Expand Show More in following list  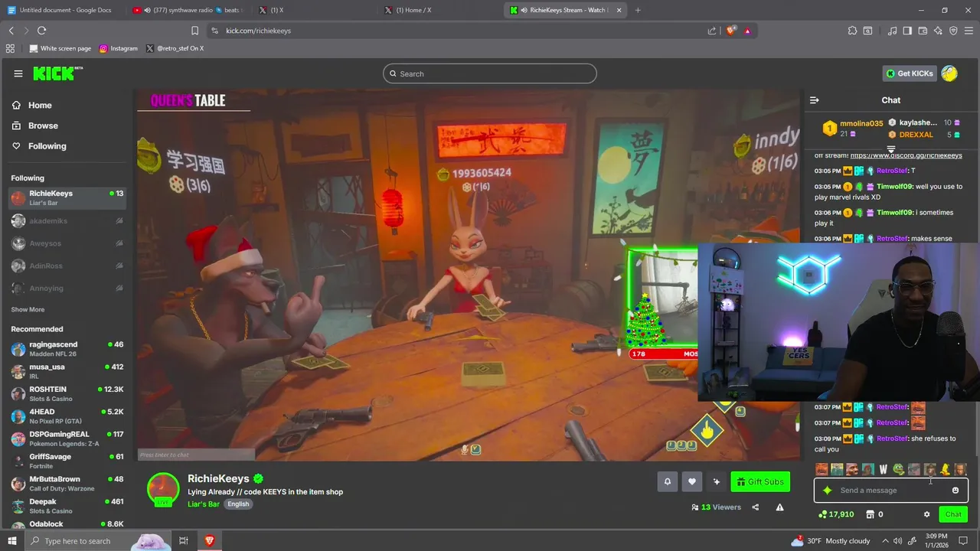[x=28, y=310]
